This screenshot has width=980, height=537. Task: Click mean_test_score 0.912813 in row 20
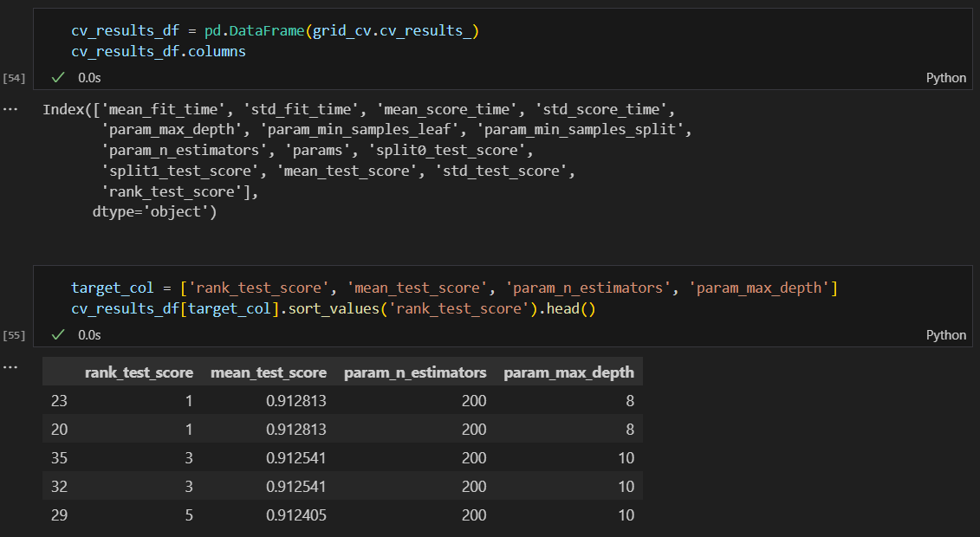pos(296,430)
